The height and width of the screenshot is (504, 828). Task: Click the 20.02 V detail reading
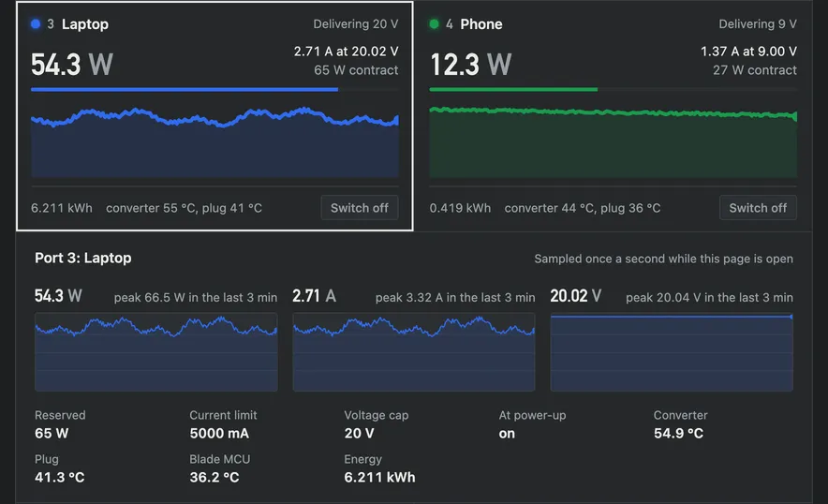pos(576,296)
